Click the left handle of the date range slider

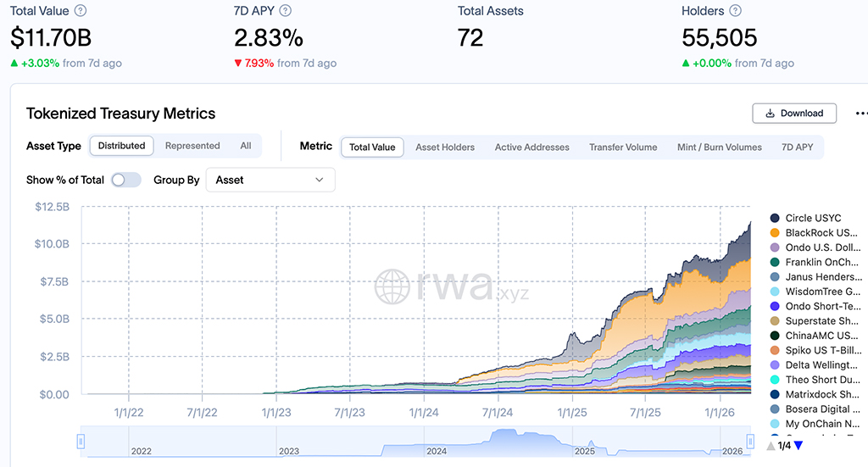pos(81,441)
